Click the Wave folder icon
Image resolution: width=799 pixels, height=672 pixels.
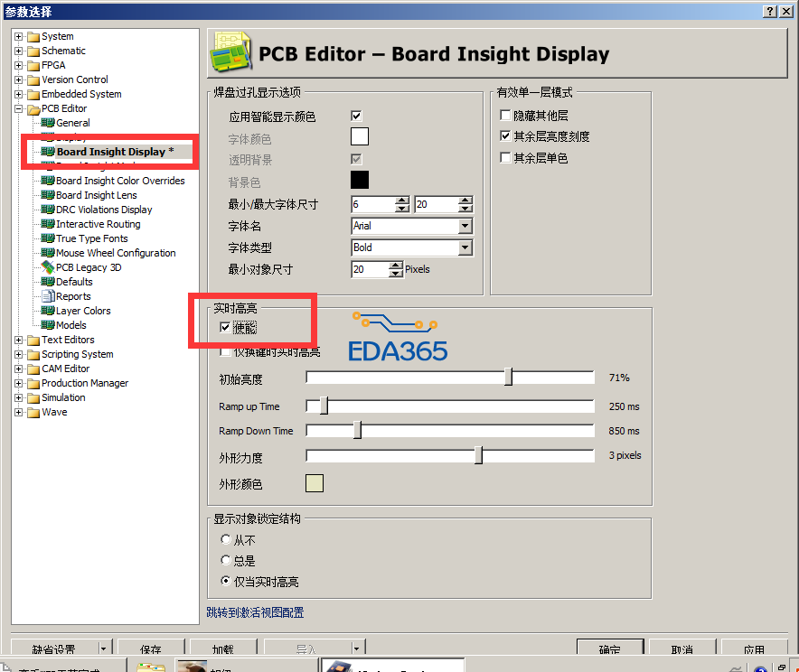pyautogui.click(x=33, y=413)
